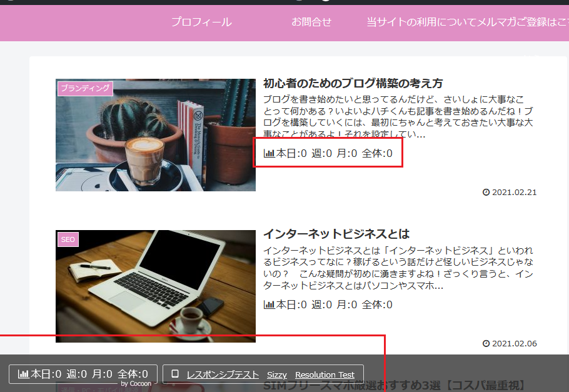Click the clock icon beside 2021.02.21
The width and height of the screenshot is (569, 392).
tap(486, 193)
